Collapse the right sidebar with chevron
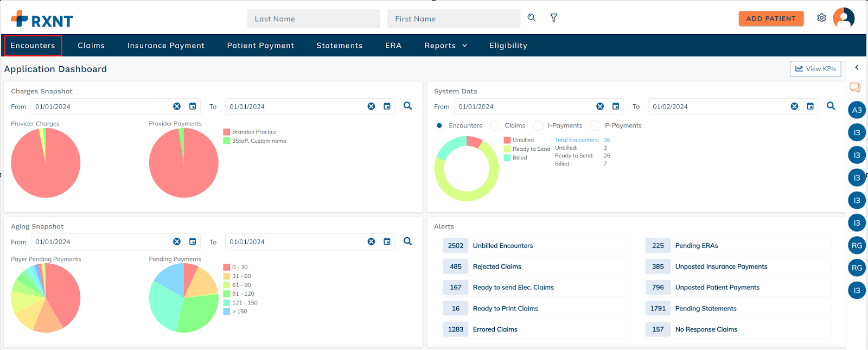The width and height of the screenshot is (868, 350). click(x=857, y=68)
